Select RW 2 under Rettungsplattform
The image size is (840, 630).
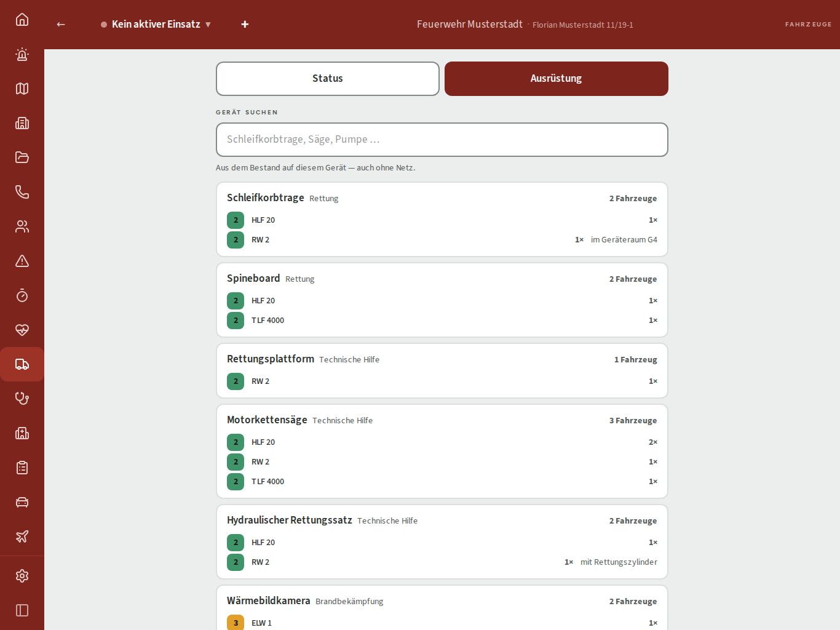(442, 381)
